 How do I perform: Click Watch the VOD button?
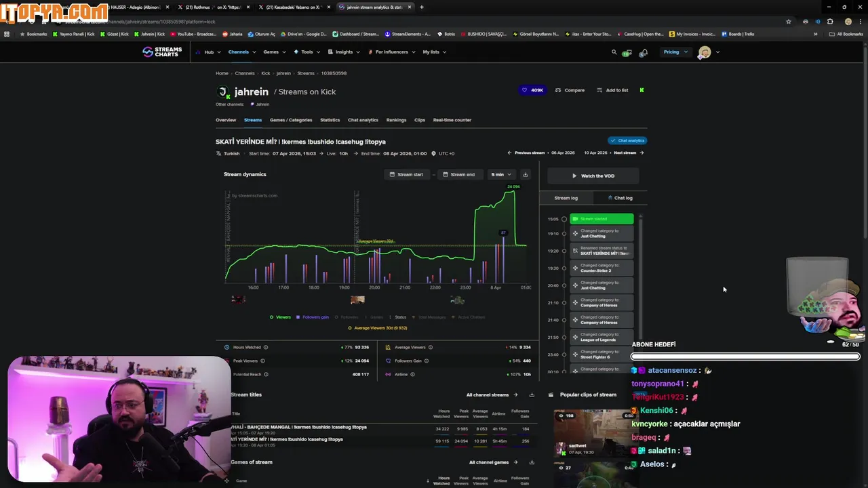click(x=593, y=176)
